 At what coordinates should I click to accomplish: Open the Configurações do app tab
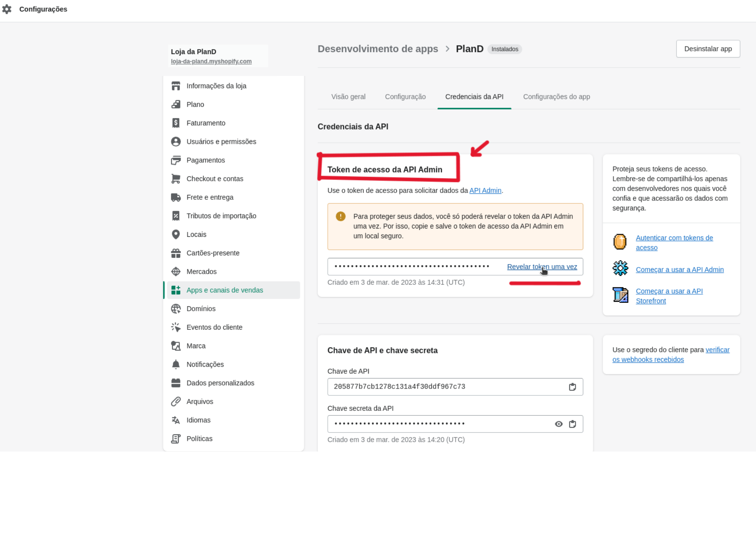pyautogui.click(x=556, y=97)
